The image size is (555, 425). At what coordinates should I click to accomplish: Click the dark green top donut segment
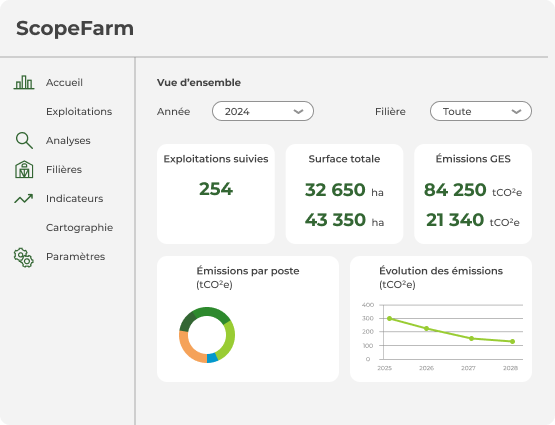point(211,312)
